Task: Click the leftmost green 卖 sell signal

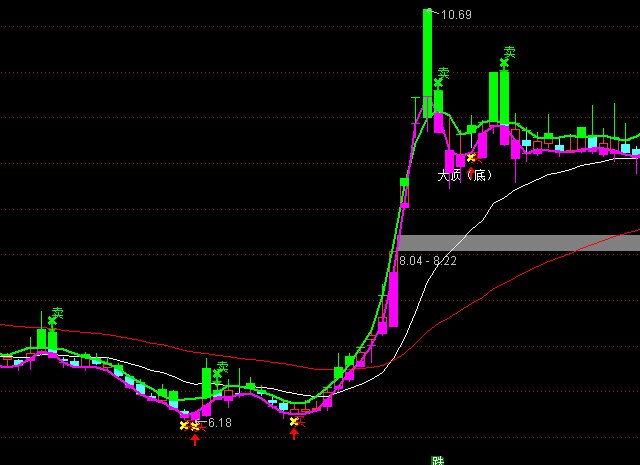Action: click(x=57, y=315)
